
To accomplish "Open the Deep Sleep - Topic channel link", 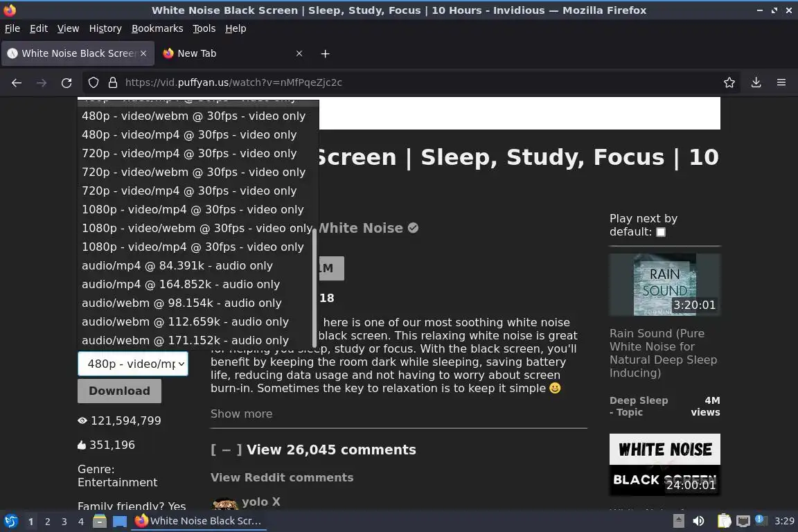I will (639, 406).
